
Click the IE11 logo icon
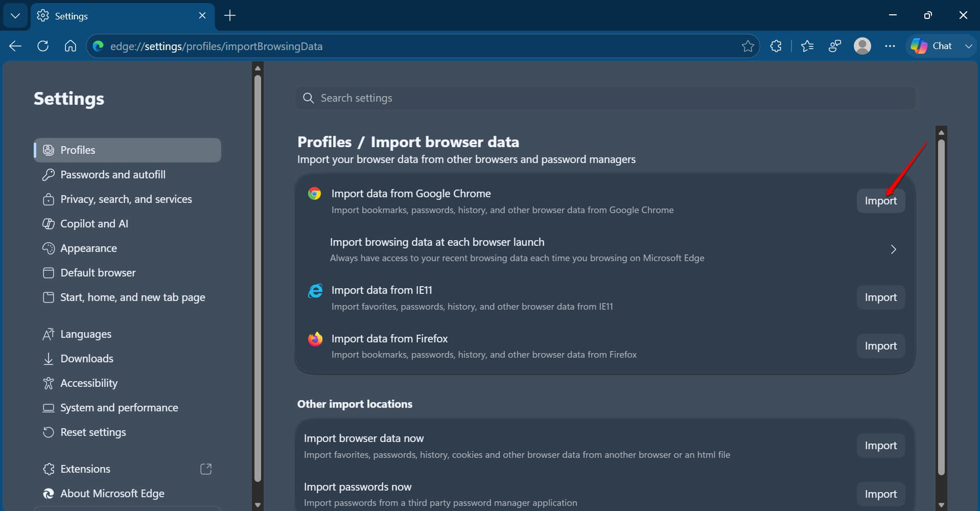pos(315,290)
